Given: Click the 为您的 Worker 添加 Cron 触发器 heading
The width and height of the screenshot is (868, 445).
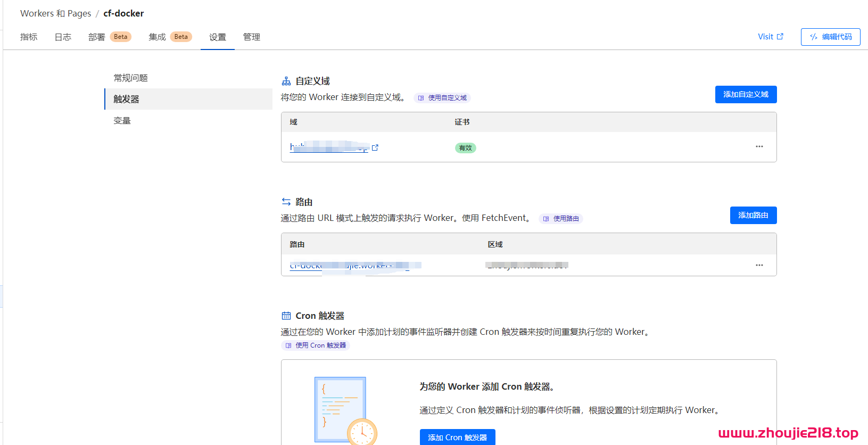Looking at the screenshot, I should pyautogui.click(x=488, y=386).
